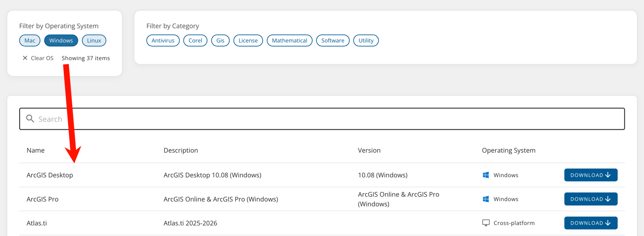Select the Corel category filter

coord(195,40)
